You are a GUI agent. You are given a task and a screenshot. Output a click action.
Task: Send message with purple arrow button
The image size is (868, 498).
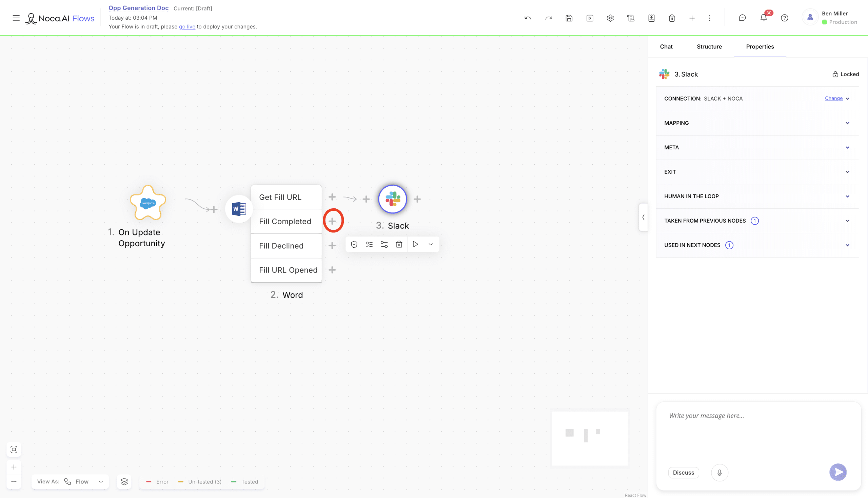tap(838, 472)
